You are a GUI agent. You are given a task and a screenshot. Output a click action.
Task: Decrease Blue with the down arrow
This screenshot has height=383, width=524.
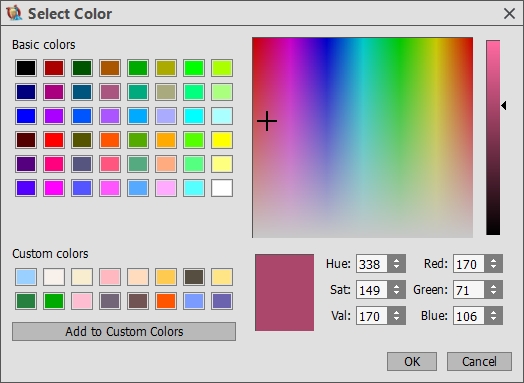click(x=493, y=320)
